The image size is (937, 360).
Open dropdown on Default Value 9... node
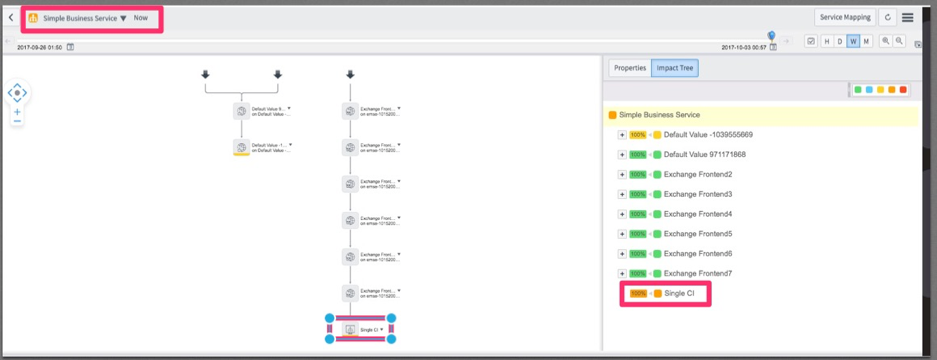(290, 108)
